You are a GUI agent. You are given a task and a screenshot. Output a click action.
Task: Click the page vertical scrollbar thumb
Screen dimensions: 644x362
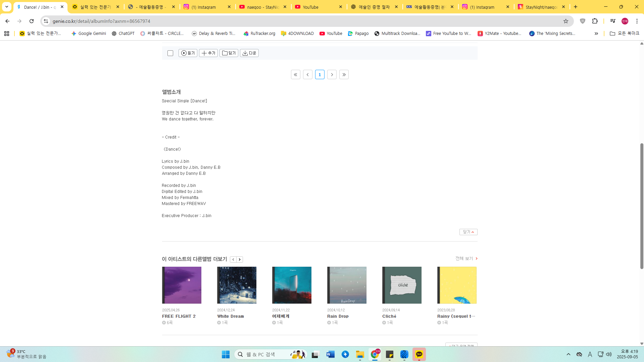(x=642, y=206)
